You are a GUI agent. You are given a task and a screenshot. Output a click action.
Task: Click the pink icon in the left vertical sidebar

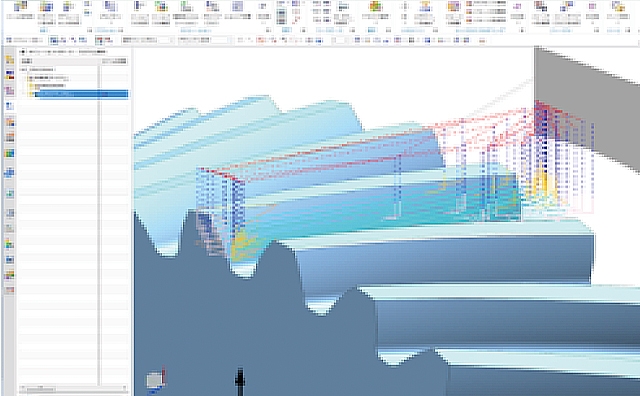pos(9,90)
